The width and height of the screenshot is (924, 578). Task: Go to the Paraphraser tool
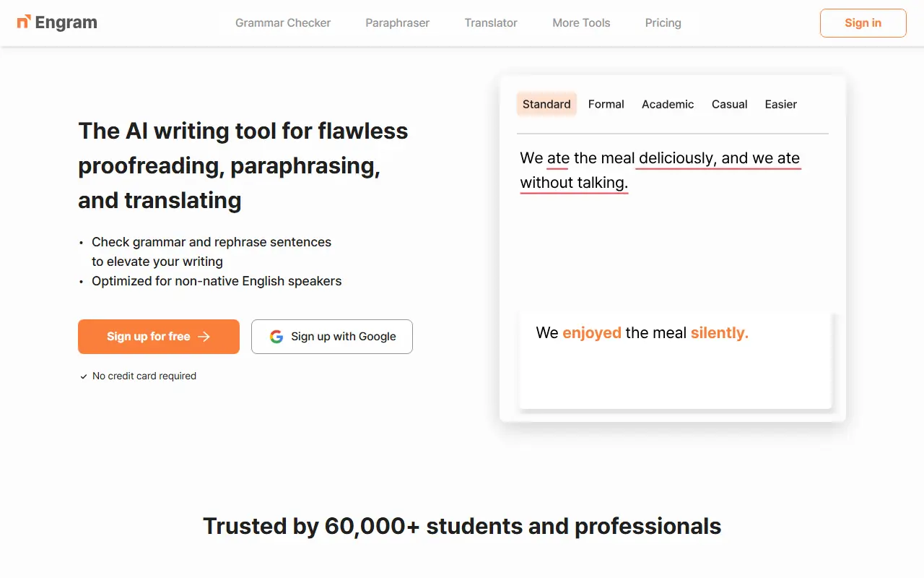coord(397,23)
